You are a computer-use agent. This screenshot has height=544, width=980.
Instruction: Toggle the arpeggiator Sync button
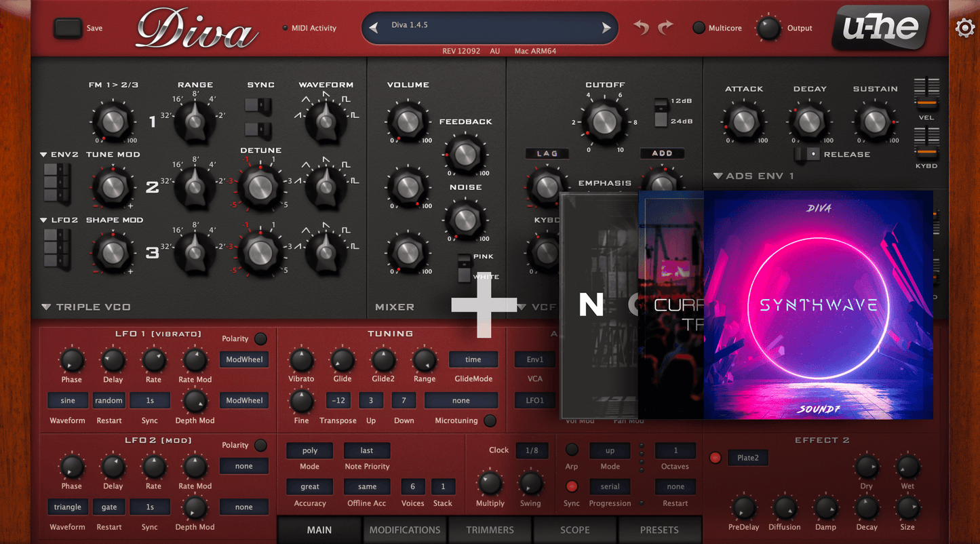point(572,486)
